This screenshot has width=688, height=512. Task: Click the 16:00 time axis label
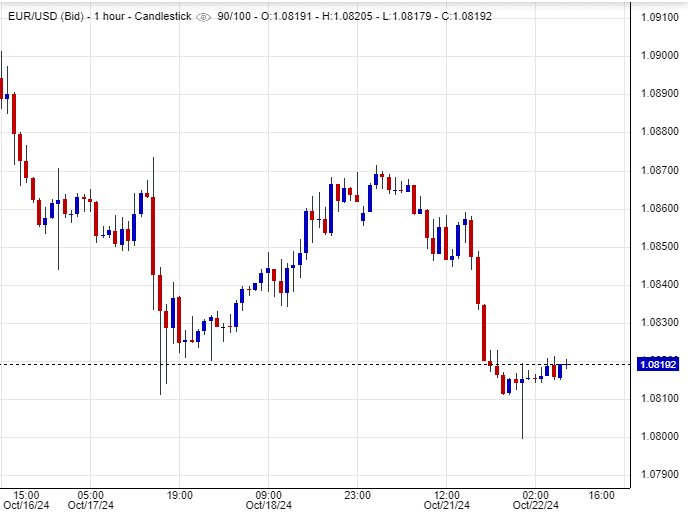point(601,494)
